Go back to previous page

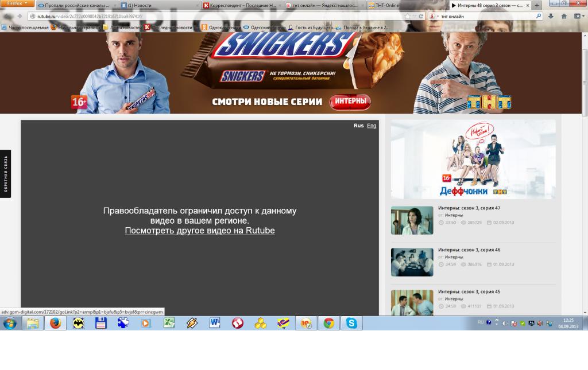pos(8,16)
